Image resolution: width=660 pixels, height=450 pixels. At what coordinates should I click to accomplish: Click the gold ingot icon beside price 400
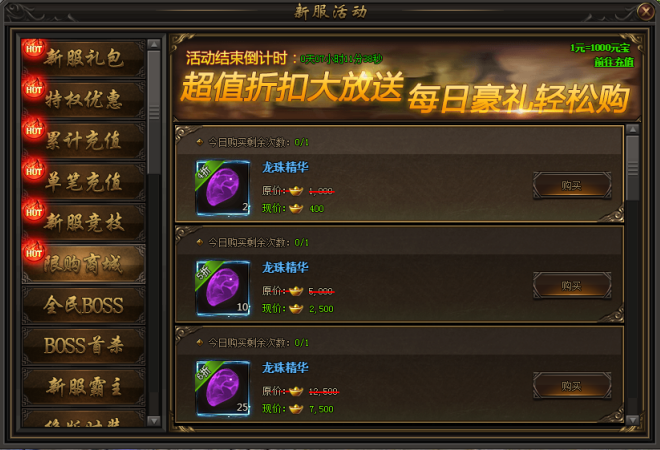coord(296,208)
